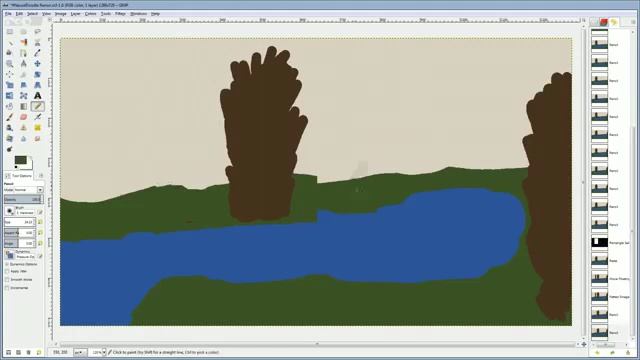Select the Rectangle Select tool
640x360 pixels.
9,31
